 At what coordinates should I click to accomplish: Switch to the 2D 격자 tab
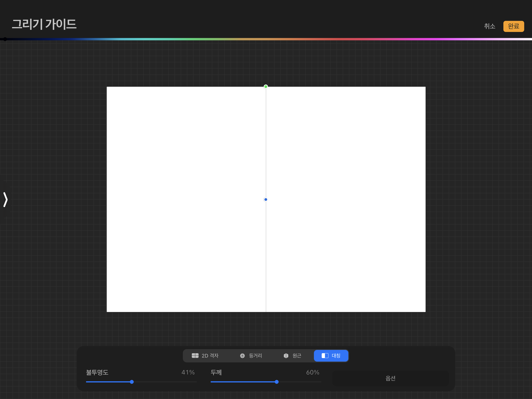(x=210, y=355)
